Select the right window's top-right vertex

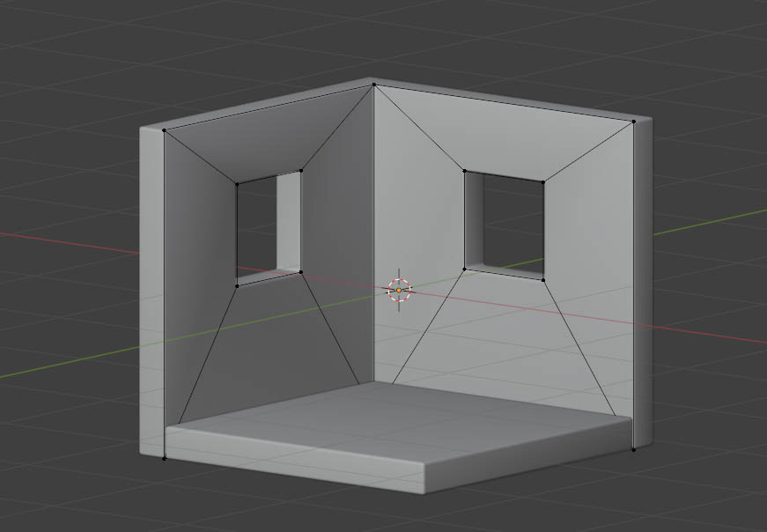point(543,181)
